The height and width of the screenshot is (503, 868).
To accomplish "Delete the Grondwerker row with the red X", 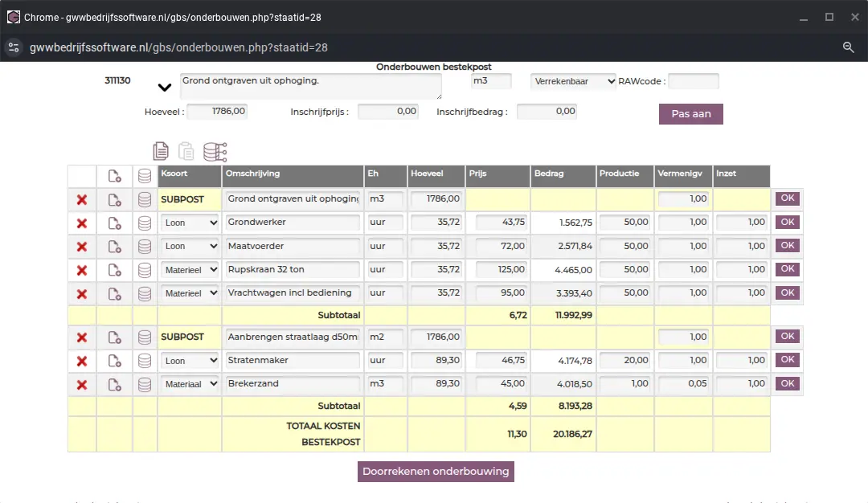I will (x=82, y=223).
